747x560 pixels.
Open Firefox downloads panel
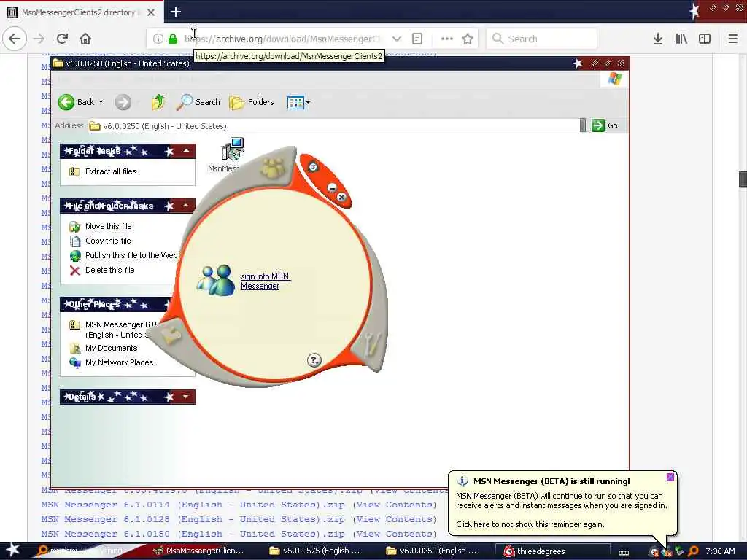click(658, 39)
